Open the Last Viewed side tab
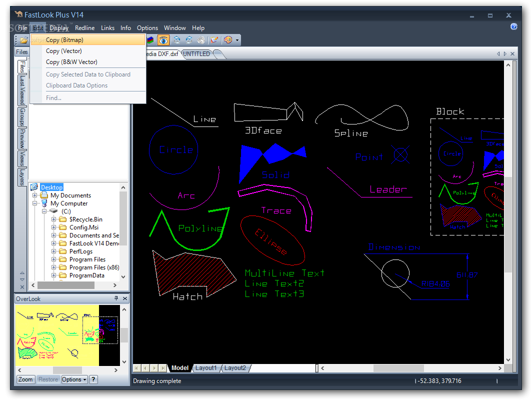This screenshot has height=400, width=532. point(22,90)
